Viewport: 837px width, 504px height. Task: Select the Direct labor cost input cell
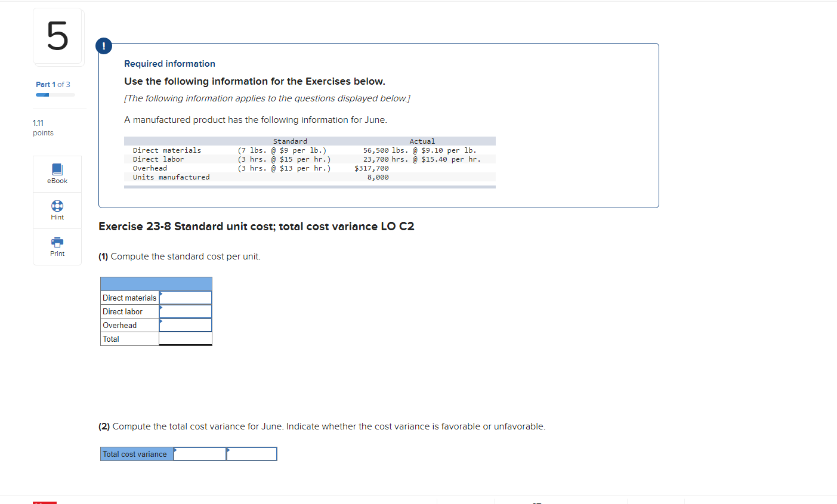point(186,311)
